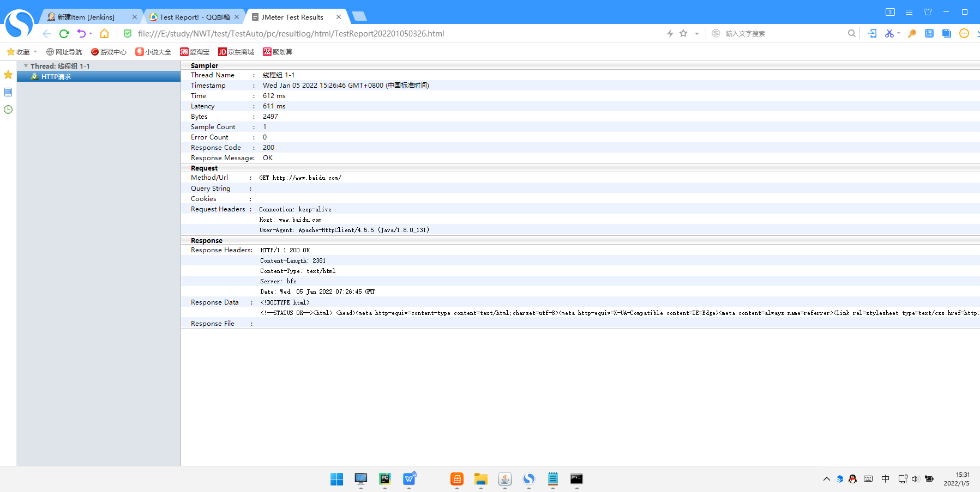Click the Thread: 线程组 1-1 tree label

(x=60, y=66)
